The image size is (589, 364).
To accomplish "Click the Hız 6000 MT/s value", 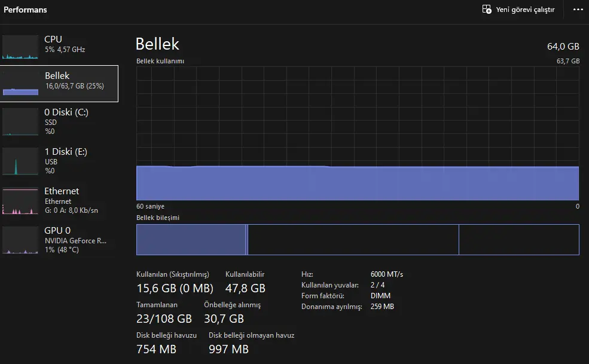I will click(x=387, y=274).
